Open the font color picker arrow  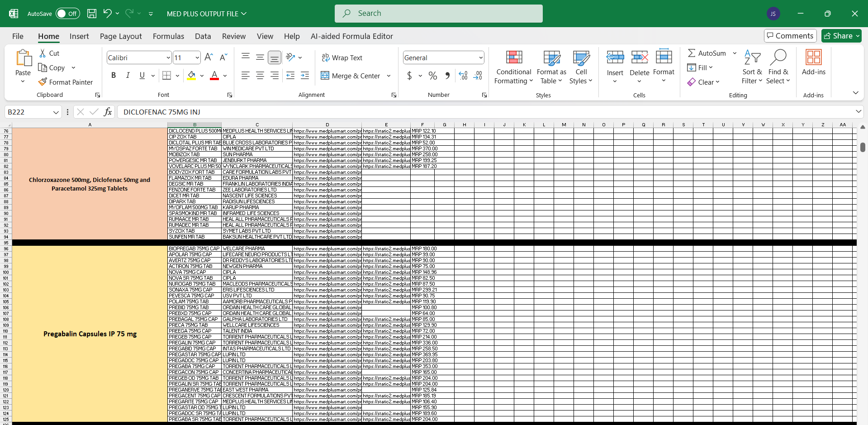pyautogui.click(x=225, y=76)
